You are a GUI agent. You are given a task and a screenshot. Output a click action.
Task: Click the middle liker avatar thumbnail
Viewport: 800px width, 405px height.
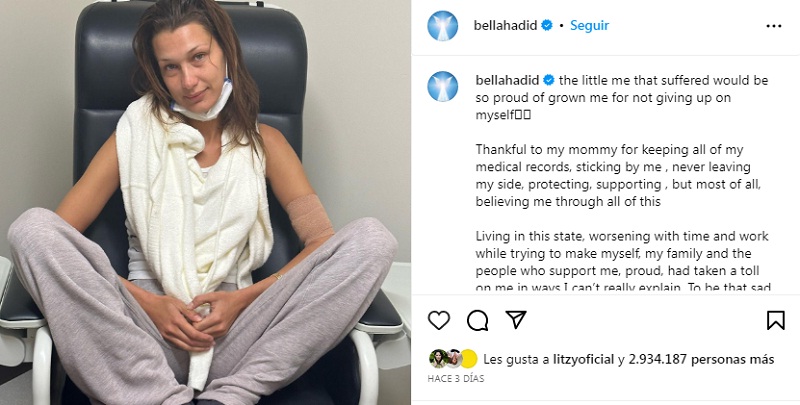[454, 359]
